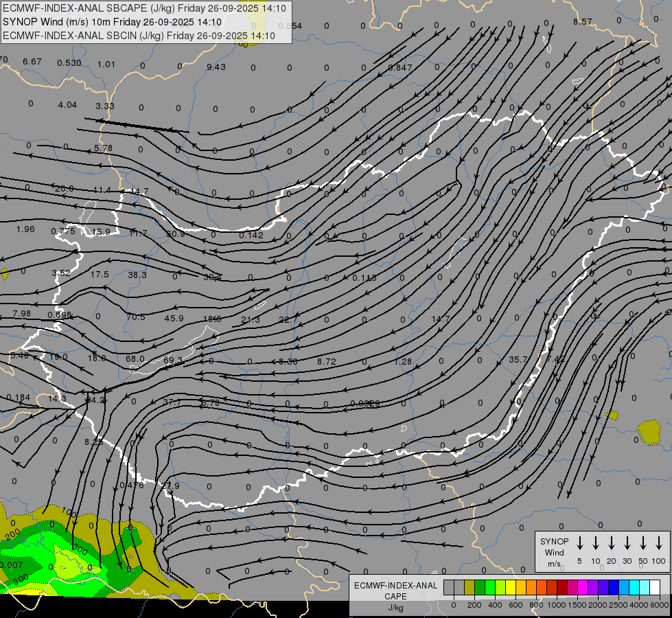
Task: Click the map value 38.3
Action: [137, 275]
